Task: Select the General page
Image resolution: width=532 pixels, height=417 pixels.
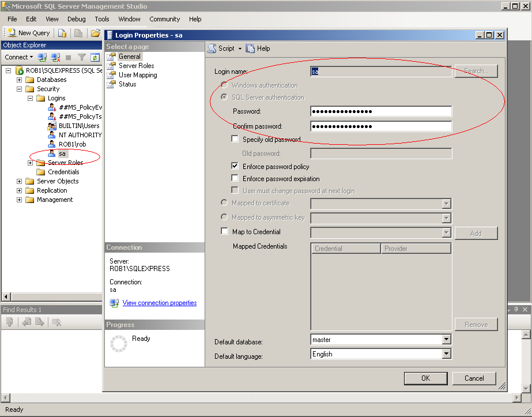Action: 130,57
